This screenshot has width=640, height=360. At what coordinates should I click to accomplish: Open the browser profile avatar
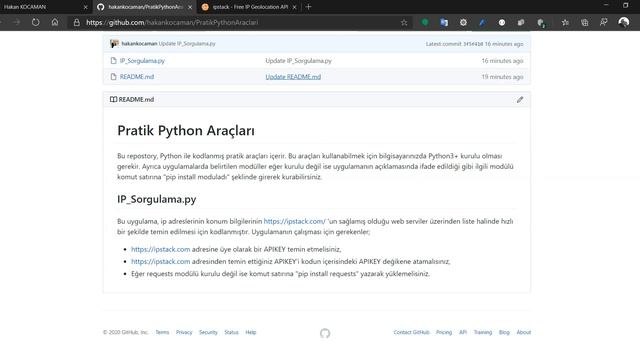[623, 22]
